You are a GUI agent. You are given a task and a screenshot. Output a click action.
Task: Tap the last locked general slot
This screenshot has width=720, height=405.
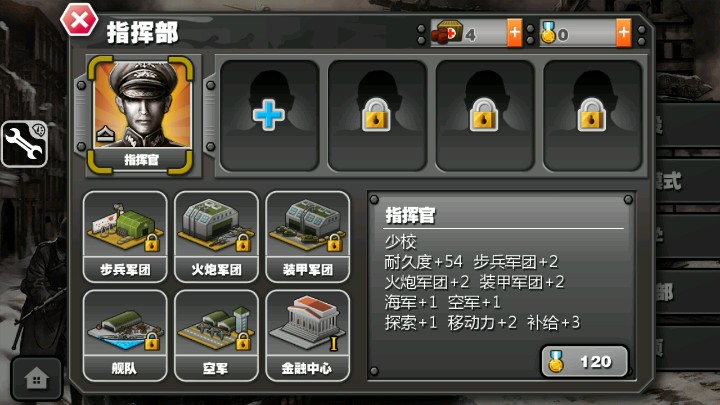(x=592, y=115)
